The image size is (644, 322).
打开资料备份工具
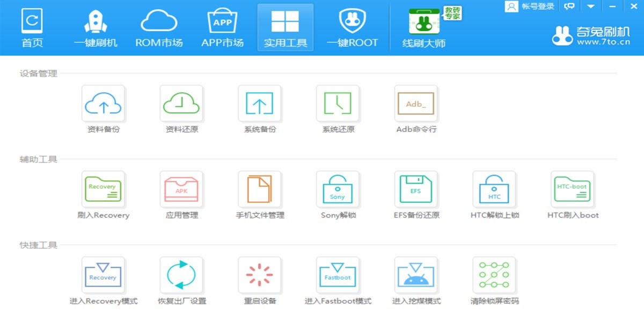point(103,103)
